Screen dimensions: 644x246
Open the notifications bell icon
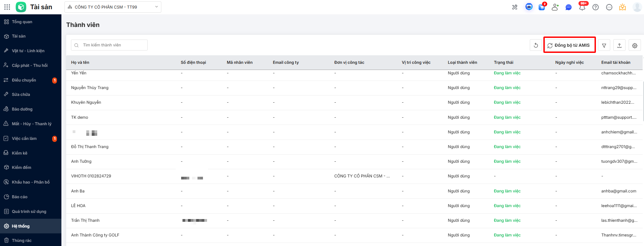coord(582,7)
